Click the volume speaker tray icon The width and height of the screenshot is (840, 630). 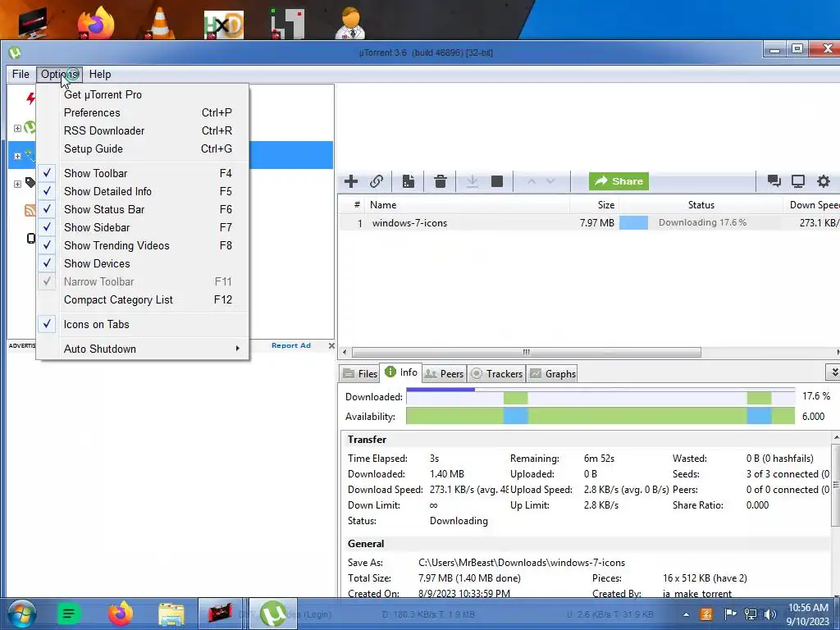pos(770,614)
